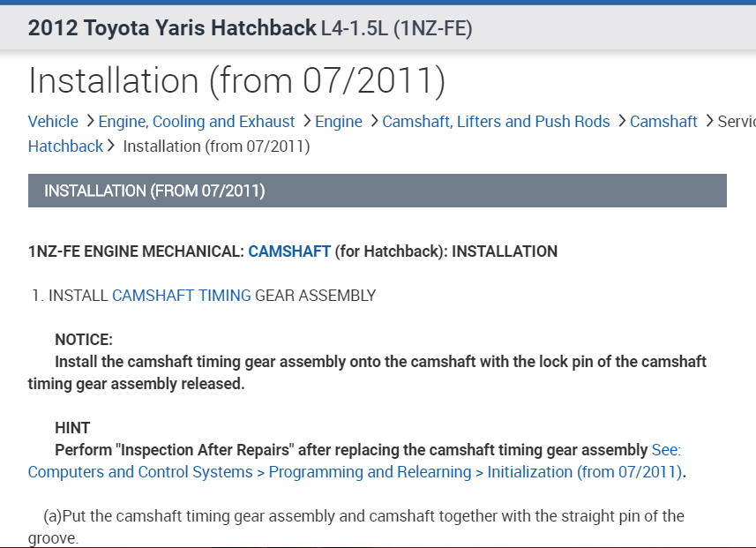Click the chevron between Camshaft and Service
The height and width of the screenshot is (548, 756).
pyautogui.click(x=707, y=122)
